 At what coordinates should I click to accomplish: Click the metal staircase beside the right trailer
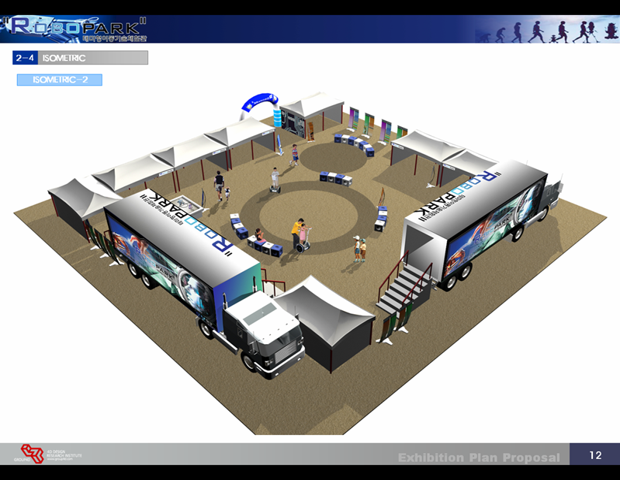coord(403,285)
